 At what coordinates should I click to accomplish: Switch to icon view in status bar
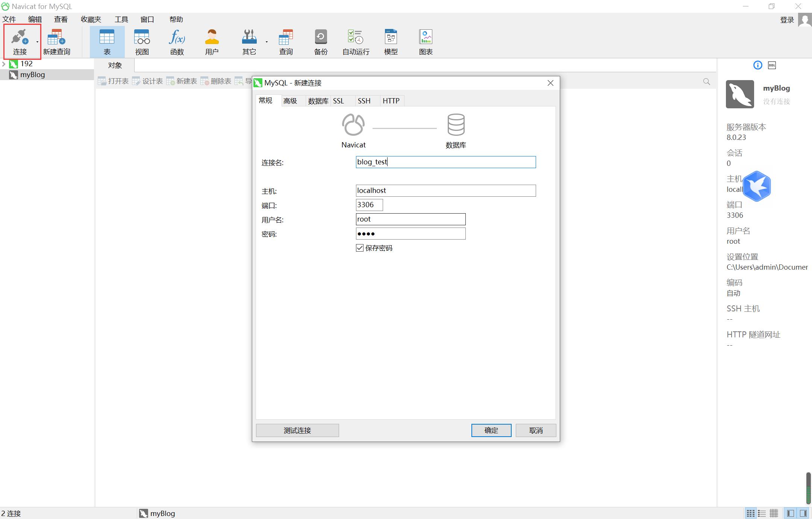coord(750,513)
